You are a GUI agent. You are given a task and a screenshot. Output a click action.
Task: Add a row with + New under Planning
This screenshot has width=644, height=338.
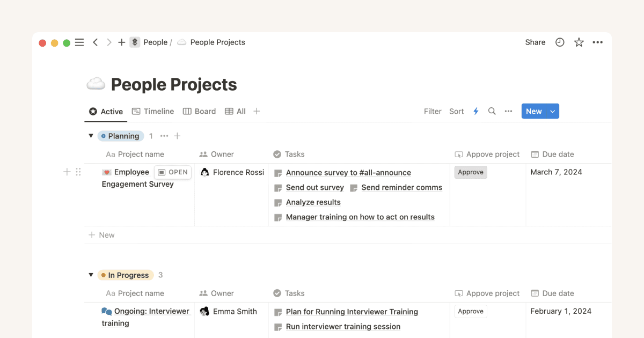click(101, 234)
